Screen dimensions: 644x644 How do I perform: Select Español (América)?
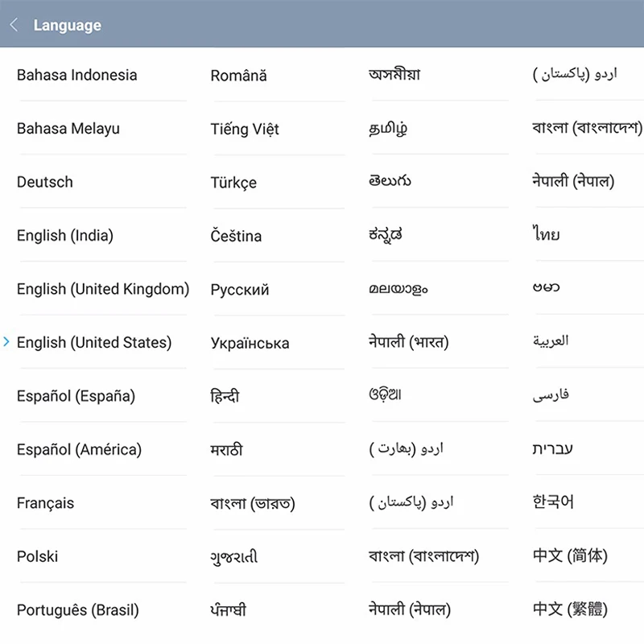[79, 450]
